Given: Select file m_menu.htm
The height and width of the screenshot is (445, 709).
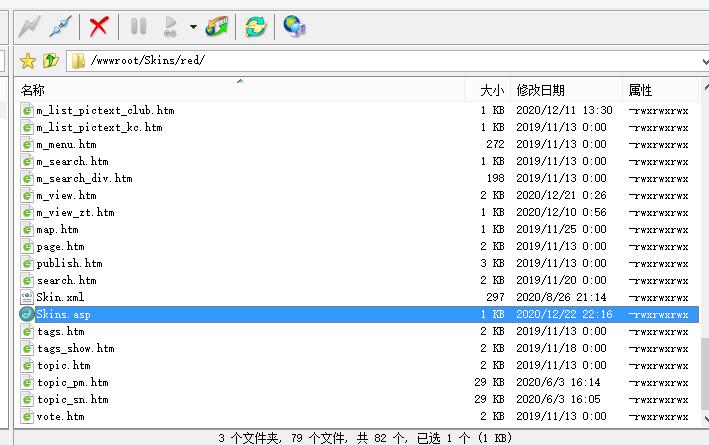Looking at the screenshot, I should 66,145.
